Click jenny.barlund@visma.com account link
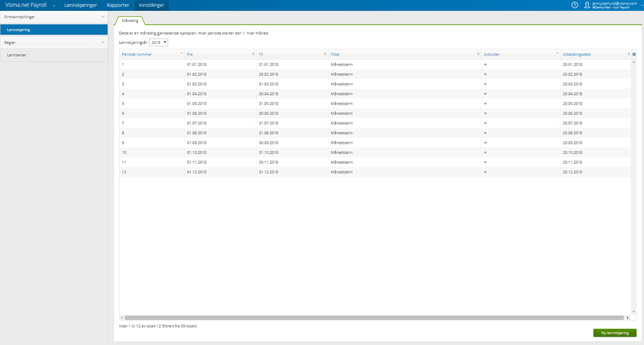Screen dimensions: 644x345 click(x=614, y=3)
